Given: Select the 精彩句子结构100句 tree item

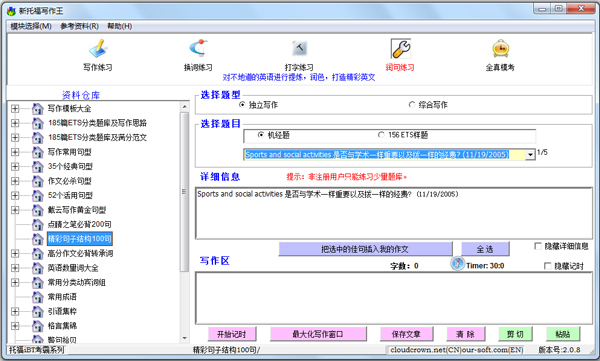Looking at the screenshot, I should (80, 239).
